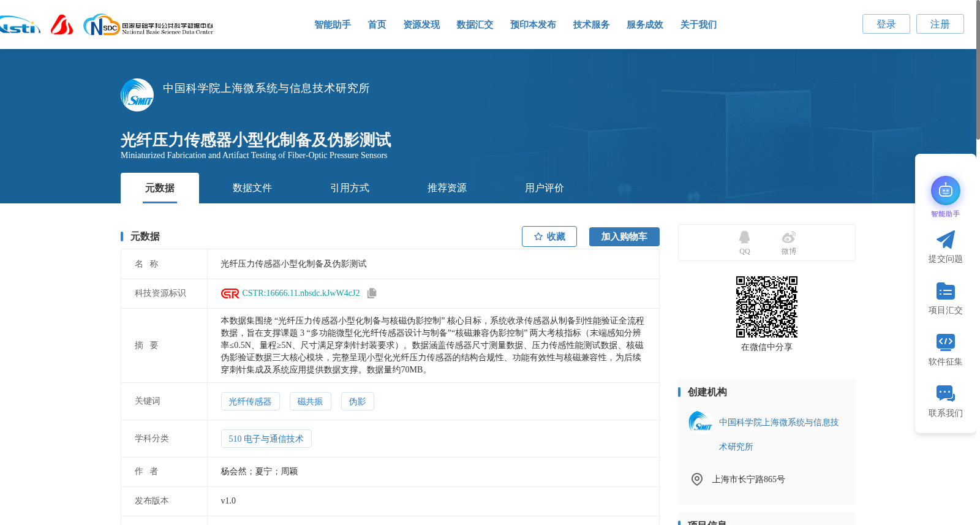Switch to the 推荐资源 tab

click(x=447, y=188)
